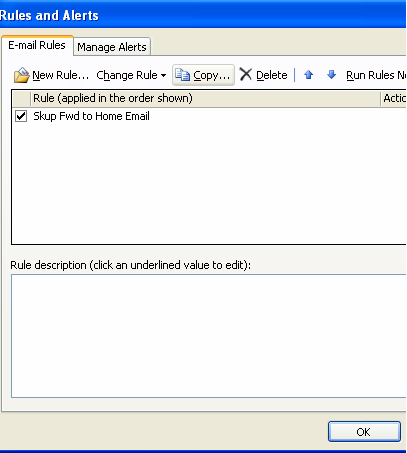
Task: Uncheck the Skup Fwd to Home Email rule
Action: pyautogui.click(x=21, y=116)
